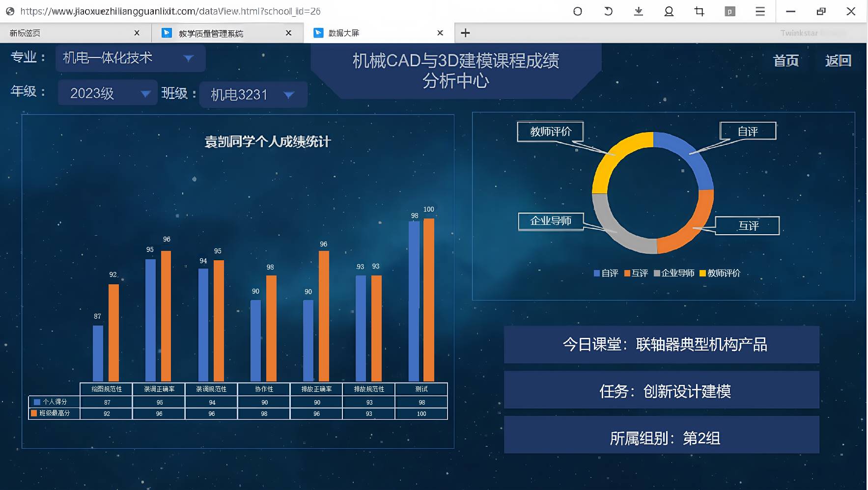Screen dimensions: 868x490
Task: Open the browser hamburger menu
Action: tap(760, 11)
